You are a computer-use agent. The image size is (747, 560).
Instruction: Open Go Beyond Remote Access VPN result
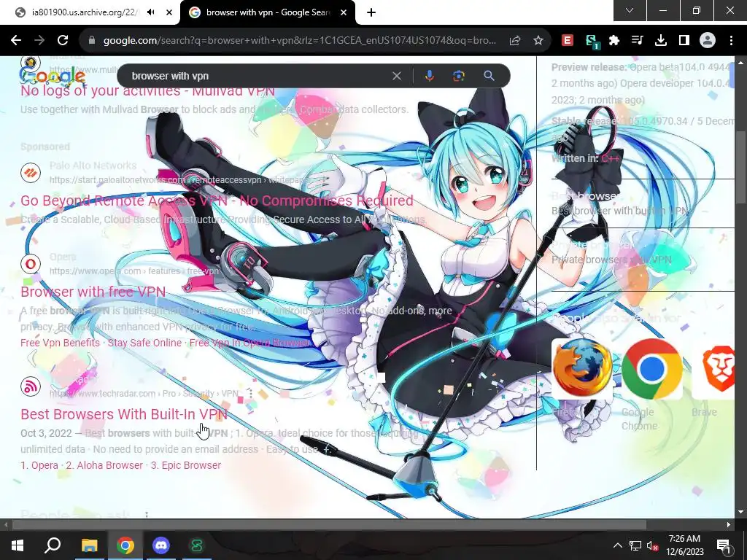click(x=217, y=201)
